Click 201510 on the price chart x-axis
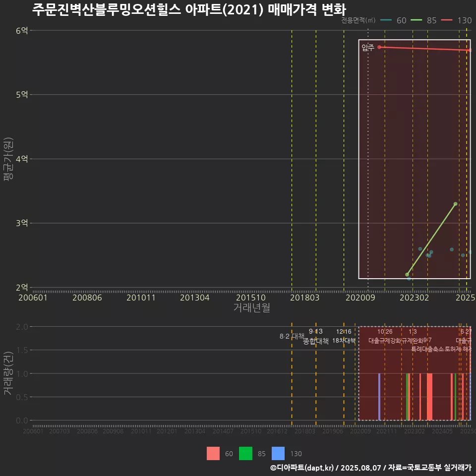476x476 pixels. 251,297
